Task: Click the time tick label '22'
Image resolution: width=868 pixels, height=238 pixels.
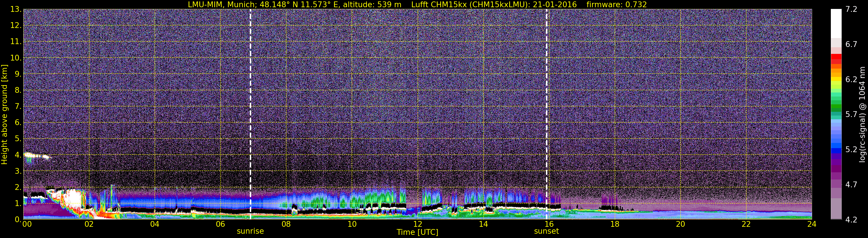Action: pyautogui.click(x=746, y=224)
